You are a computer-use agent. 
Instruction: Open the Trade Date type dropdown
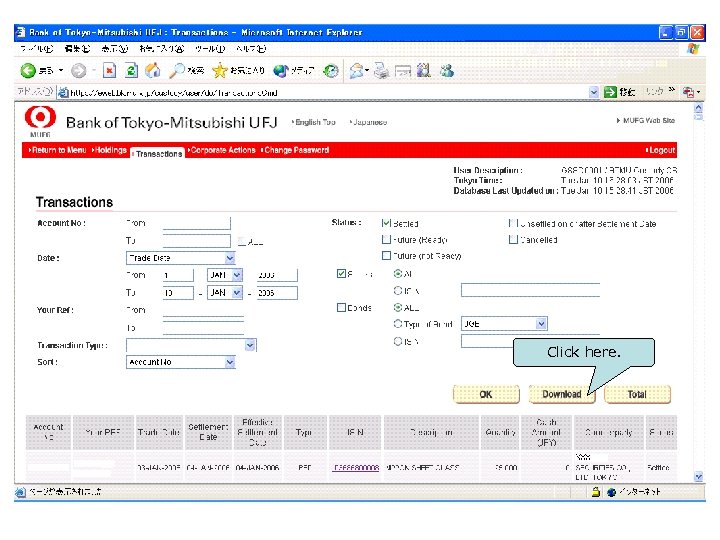click(230, 258)
